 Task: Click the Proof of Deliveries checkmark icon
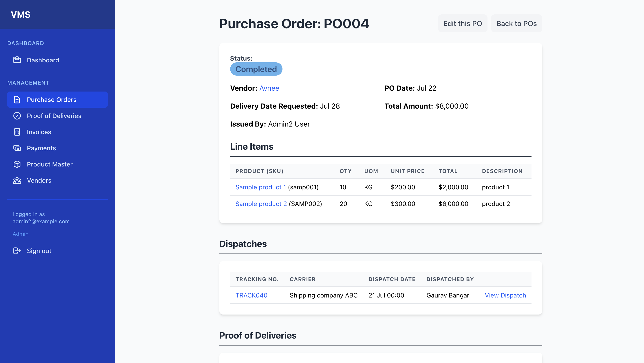tap(17, 116)
